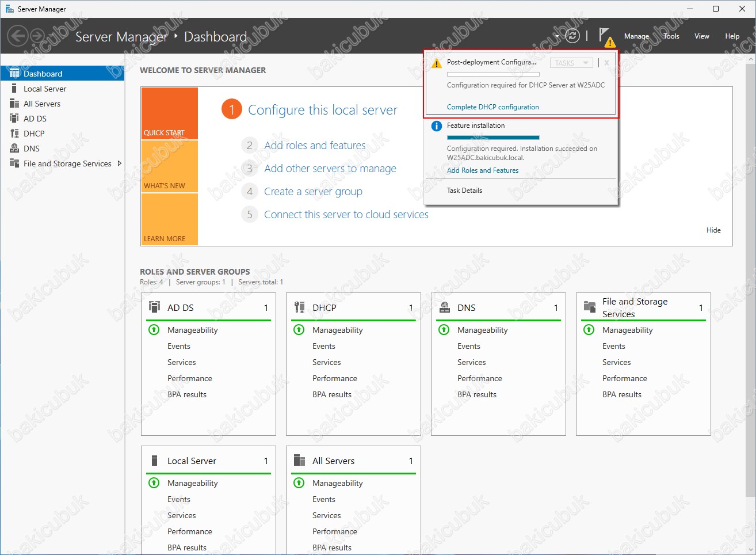Click the post-deployment configuration progress bar
Screen dimensions: 756x555
click(x=493, y=74)
